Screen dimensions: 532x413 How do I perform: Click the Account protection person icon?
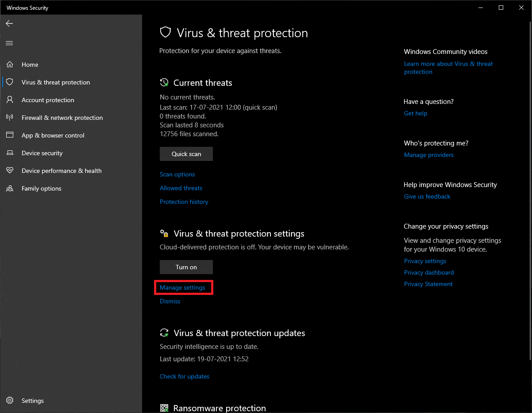pos(10,100)
